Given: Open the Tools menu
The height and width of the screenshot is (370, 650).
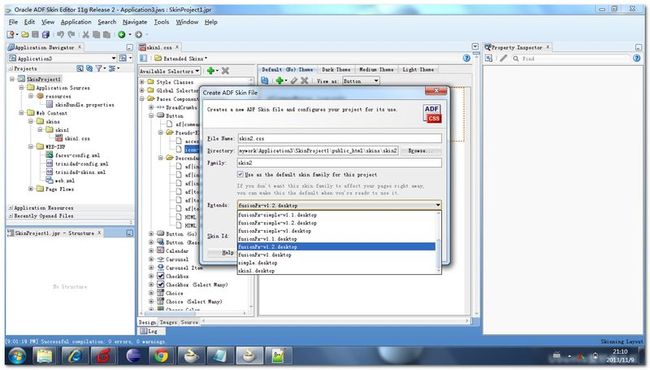Looking at the screenshot, I should click(161, 22).
